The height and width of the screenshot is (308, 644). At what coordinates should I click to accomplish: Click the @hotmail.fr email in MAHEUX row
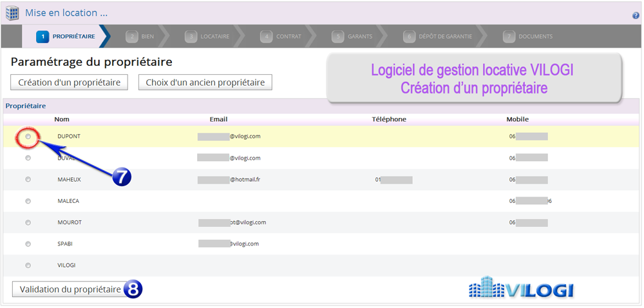point(229,180)
